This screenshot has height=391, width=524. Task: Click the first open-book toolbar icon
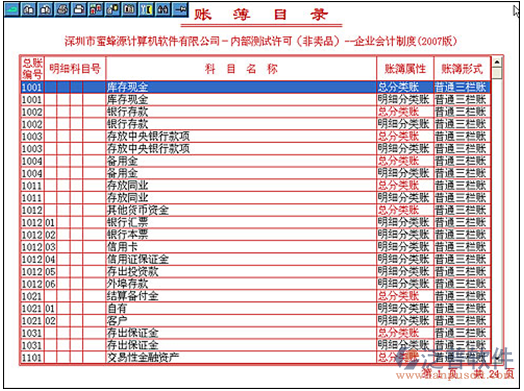click(x=29, y=10)
